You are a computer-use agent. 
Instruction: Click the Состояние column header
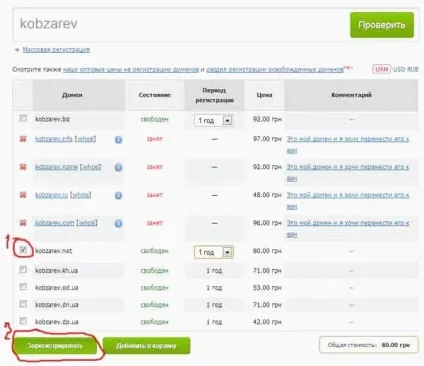click(x=155, y=95)
